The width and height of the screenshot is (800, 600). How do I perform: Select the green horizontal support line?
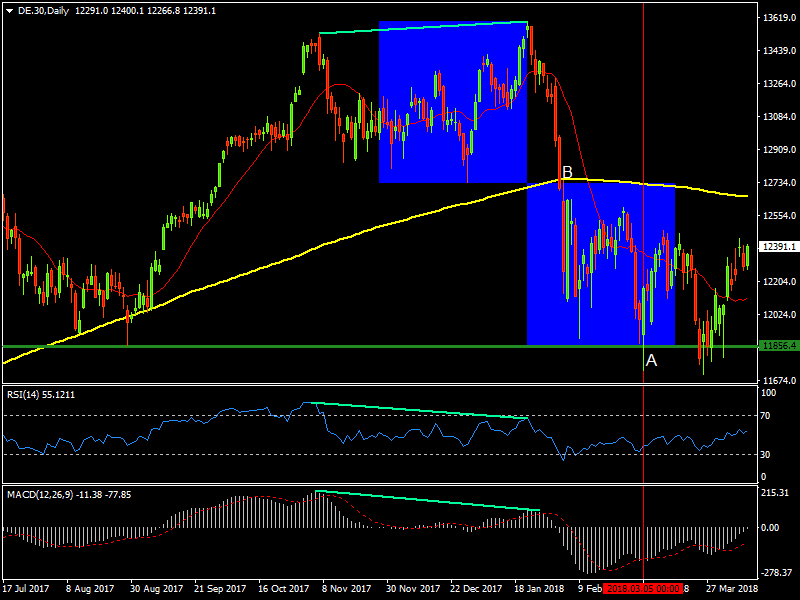tap(300, 346)
